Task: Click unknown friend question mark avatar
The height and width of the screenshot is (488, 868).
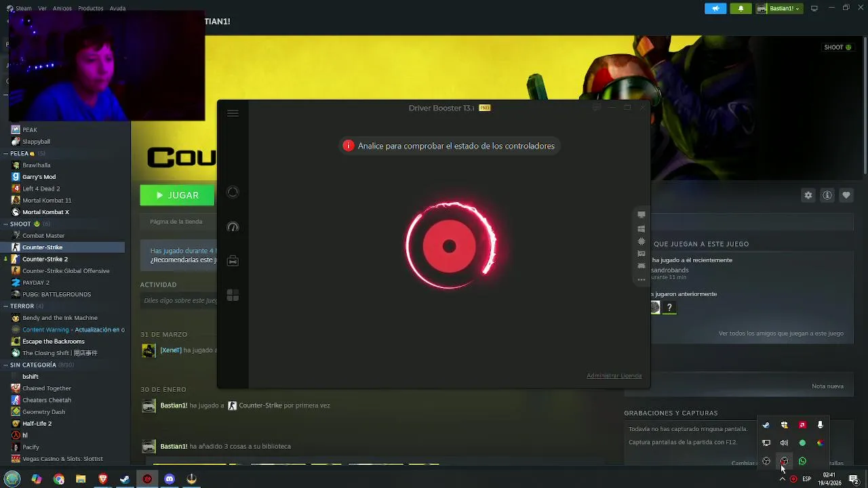Action: click(669, 308)
